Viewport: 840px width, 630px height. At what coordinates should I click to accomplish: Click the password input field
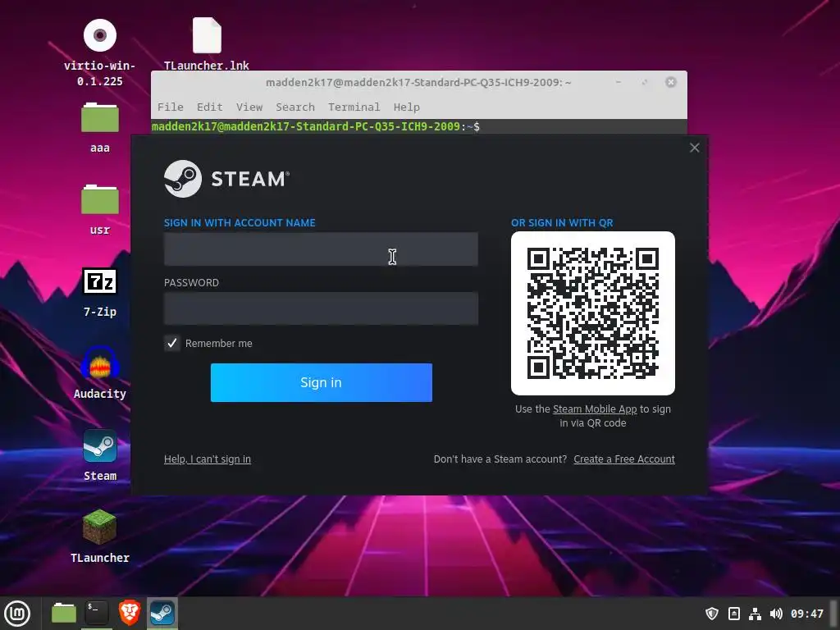[321, 308]
